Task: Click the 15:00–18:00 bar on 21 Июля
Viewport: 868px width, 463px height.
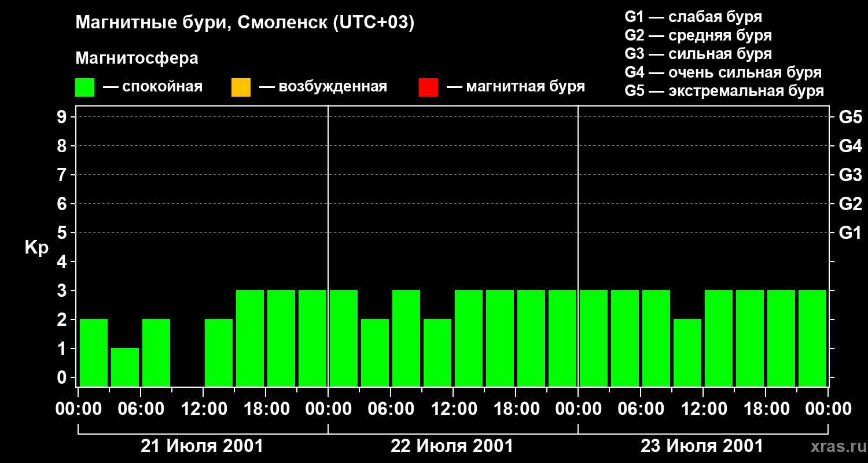Action: pos(250,338)
